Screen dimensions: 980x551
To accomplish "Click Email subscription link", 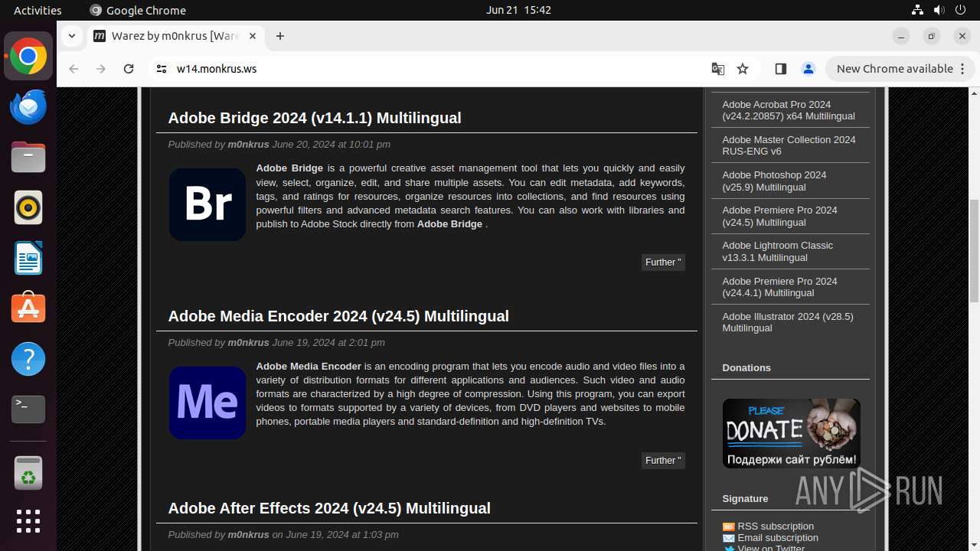I will pos(778,538).
